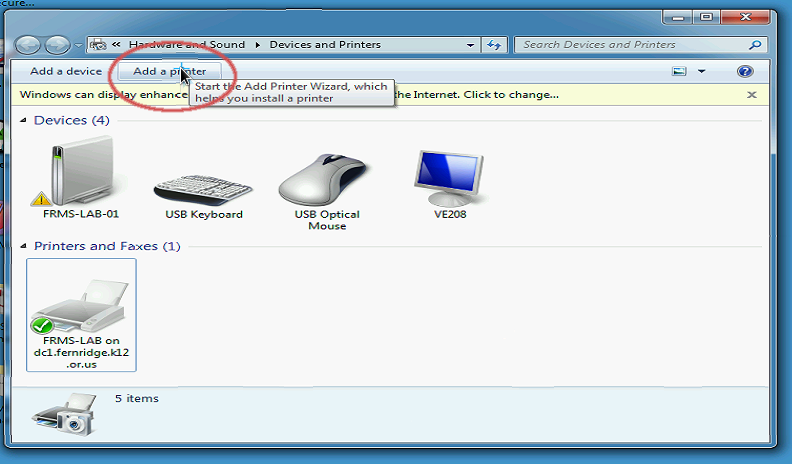Open the view options dropdown arrow
This screenshot has width=792, height=464.
pos(701,71)
